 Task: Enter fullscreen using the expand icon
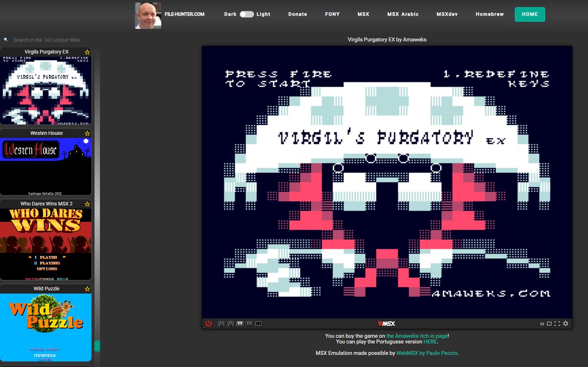(x=557, y=323)
